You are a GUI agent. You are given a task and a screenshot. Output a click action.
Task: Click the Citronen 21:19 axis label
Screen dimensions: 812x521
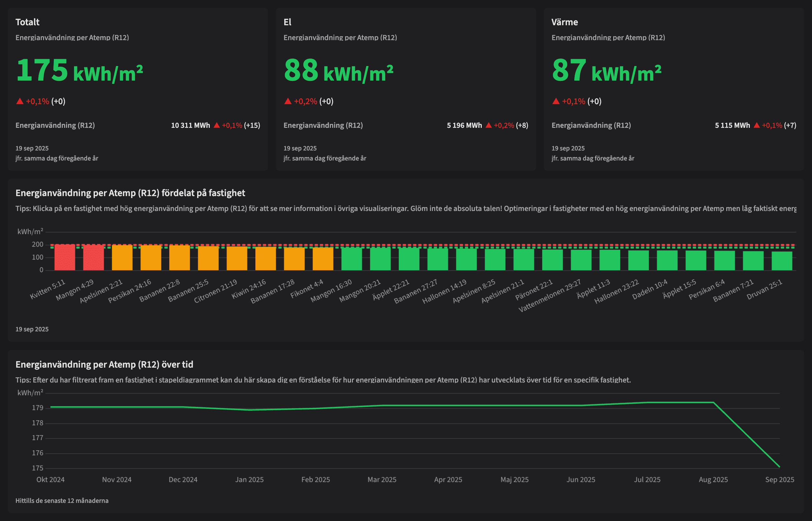pos(216,291)
